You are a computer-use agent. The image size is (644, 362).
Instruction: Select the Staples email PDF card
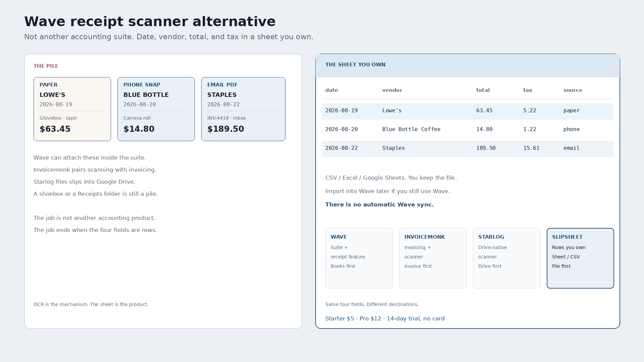tap(243, 109)
